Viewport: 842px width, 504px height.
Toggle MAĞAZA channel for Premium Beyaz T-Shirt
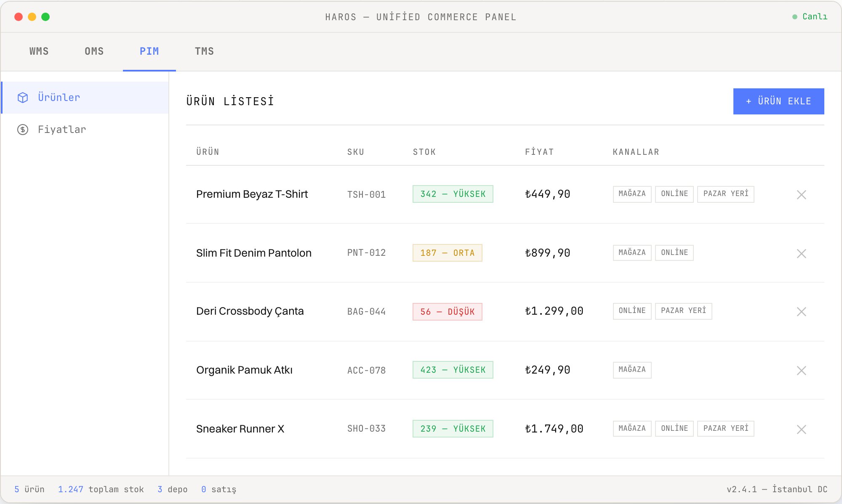click(x=632, y=194)
